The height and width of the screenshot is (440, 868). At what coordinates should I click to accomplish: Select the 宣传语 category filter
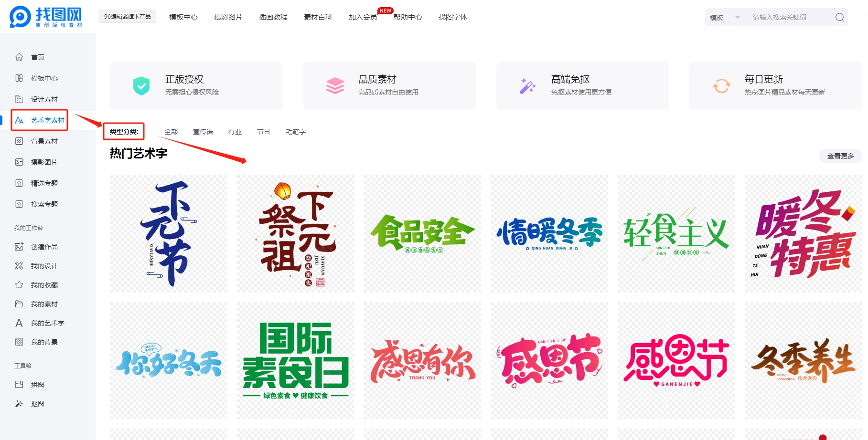tap(203, 132)
